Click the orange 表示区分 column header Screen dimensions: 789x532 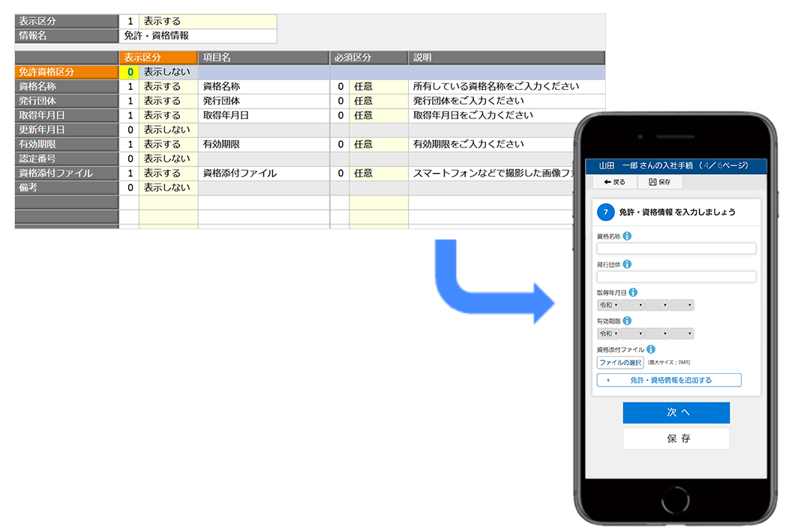pyautogui.click(x=157, y=58)
